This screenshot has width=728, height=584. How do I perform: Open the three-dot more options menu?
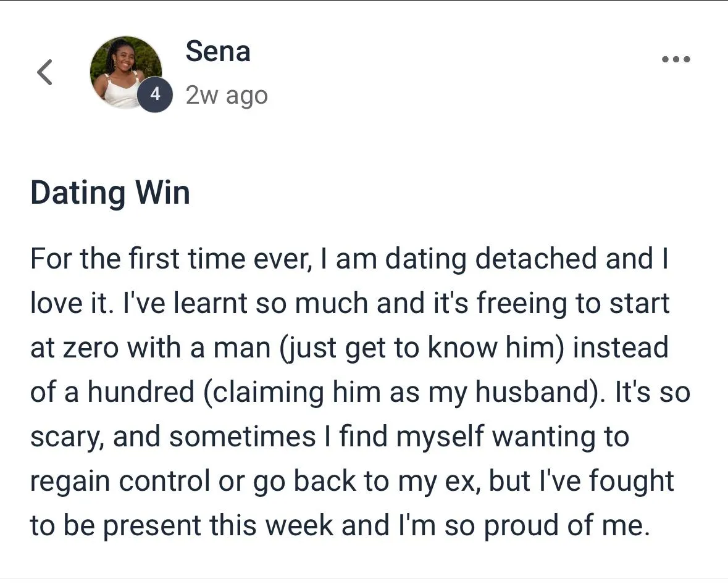pyautogui.click(x=676, y=60)
